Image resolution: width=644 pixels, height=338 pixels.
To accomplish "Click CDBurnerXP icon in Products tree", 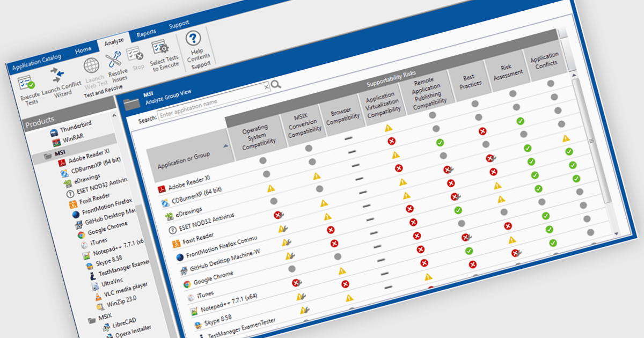I will [x=65, y=172].
